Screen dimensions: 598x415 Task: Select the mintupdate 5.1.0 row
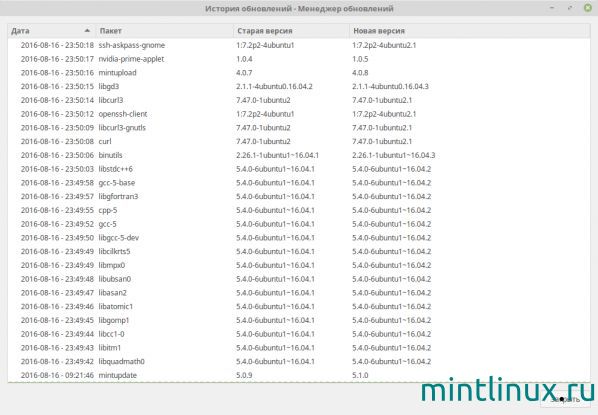299,375
